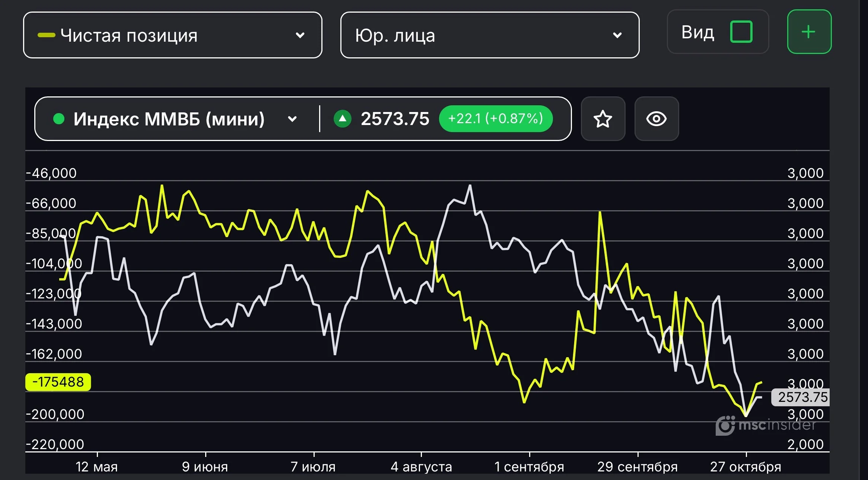Add a new chart with the plus button
This screenshot has width=868, height=480.
pyautogui.click(x=809, y=32)
